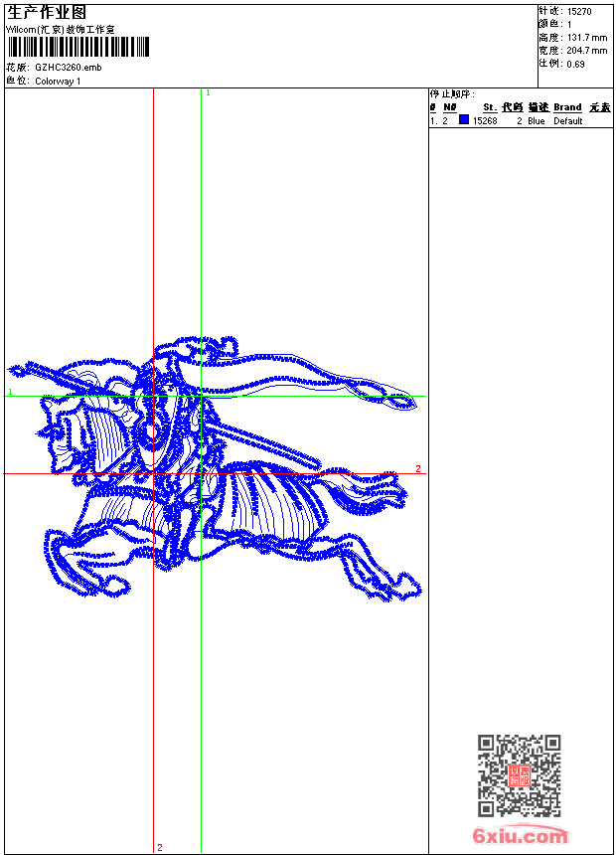616x855 pixels.
Task: Click the 'St.' column header
Action: pyautogui.click(x=490, y=107)
